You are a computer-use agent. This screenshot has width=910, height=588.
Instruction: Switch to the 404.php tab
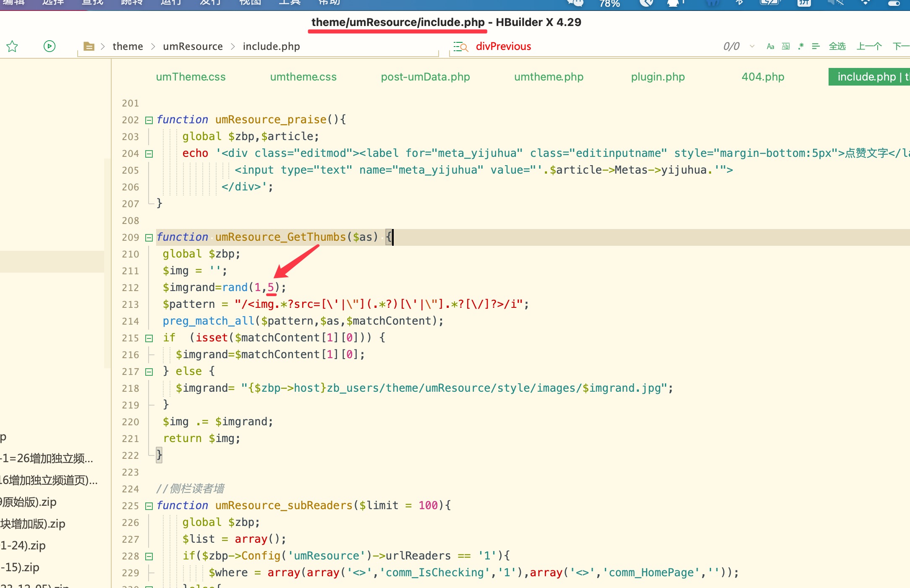coord(763,77)
